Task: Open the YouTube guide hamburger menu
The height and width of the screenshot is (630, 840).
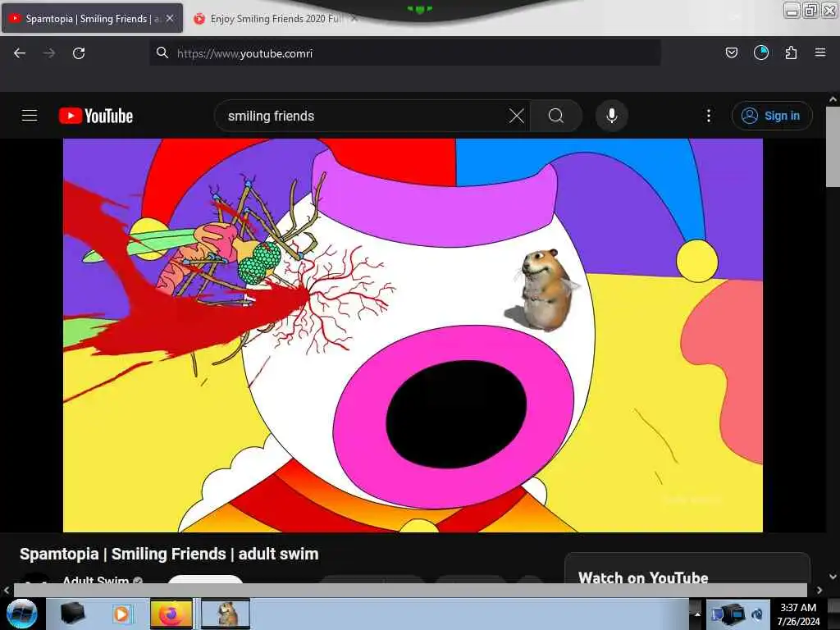Action: click(x=30, y=115)
